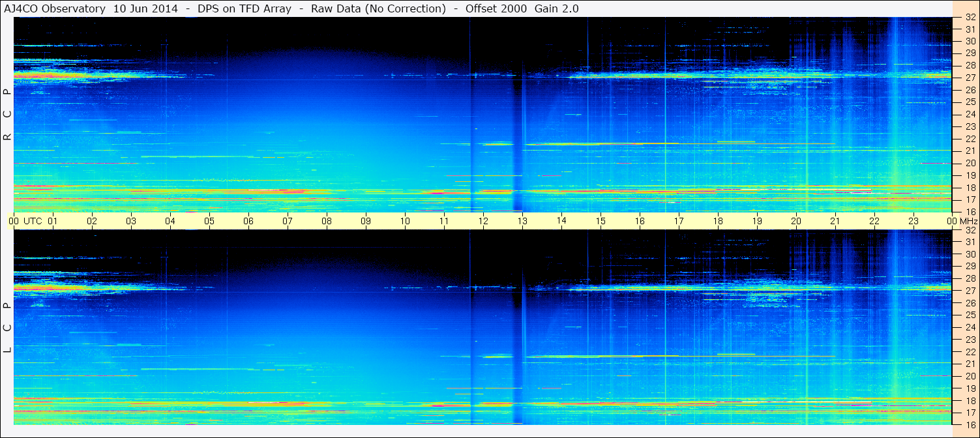Select hour 16 on the time axis
Image resolution: width=980 pixels, height=438 pixels.
(x=640, y=221)
